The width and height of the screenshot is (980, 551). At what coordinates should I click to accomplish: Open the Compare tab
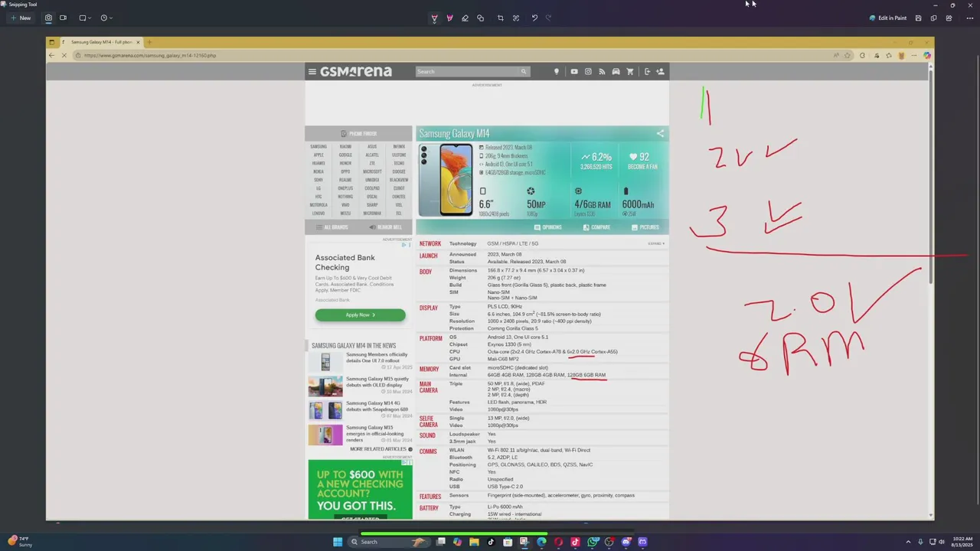tap(596, 227)
